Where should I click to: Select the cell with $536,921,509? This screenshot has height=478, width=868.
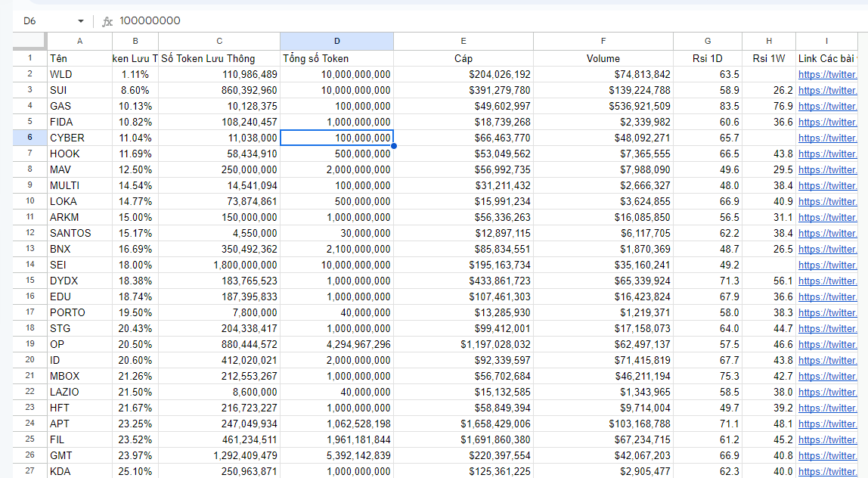603,107
